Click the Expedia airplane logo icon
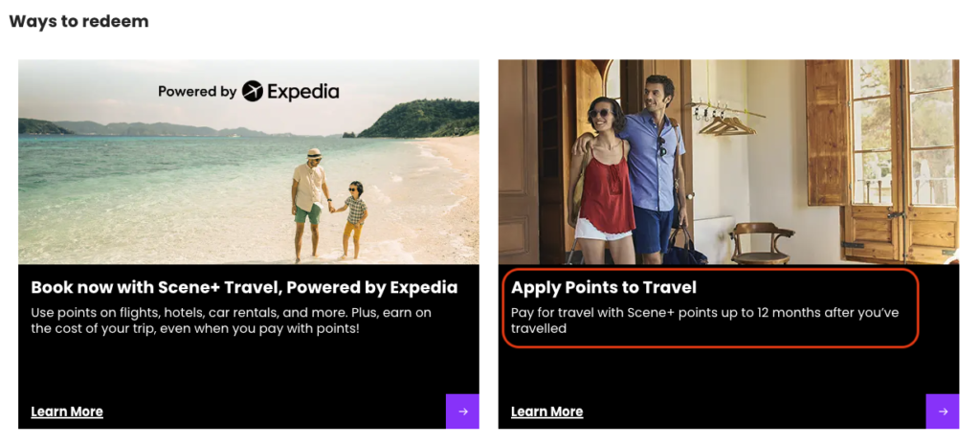The width and height of the screenshot is (980, 444). (x=253, y=92)
